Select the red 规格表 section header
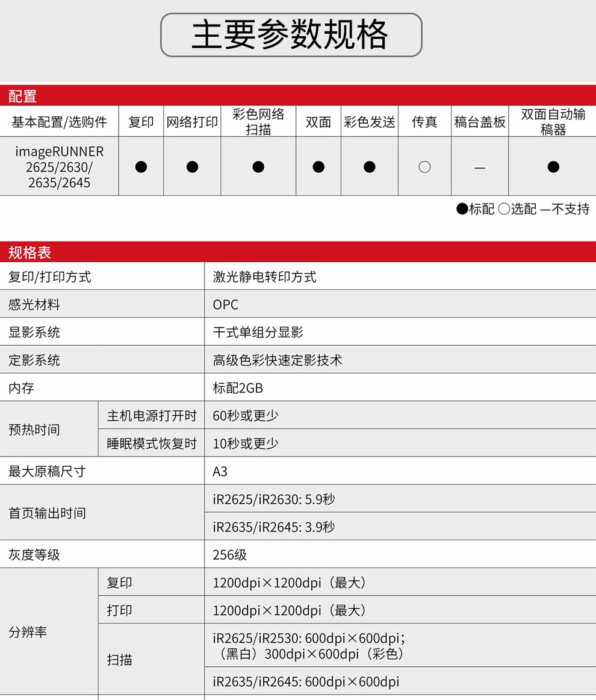This screenshot has width=596, height=700. (x=298, y=252)
